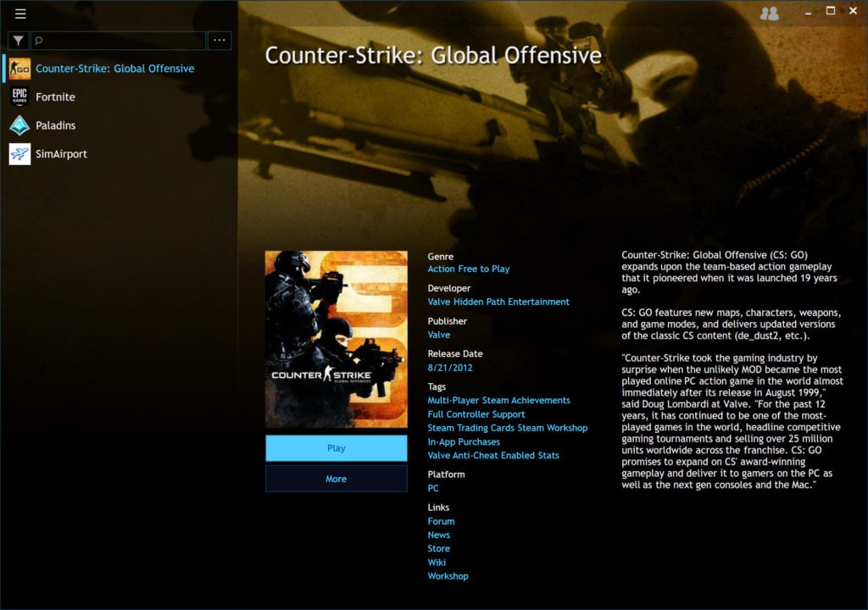Click the Tags label
Viewport: 868px width, 610px height.
pyautogui.click(x=437, y=386)
